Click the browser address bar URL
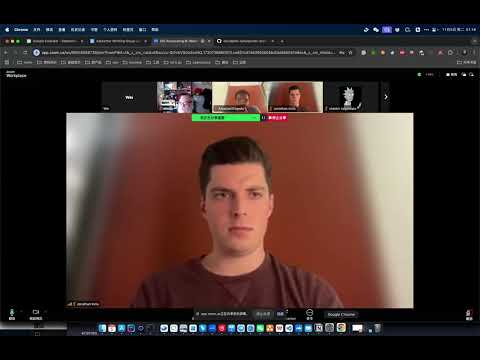 point(188,53)
